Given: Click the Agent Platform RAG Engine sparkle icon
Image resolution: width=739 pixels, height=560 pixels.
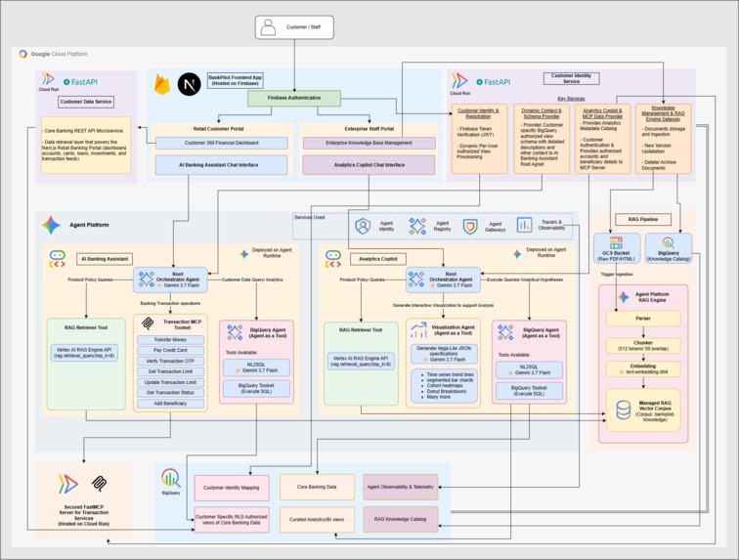Looking at the screenshot, I should [x=624, y=297].
